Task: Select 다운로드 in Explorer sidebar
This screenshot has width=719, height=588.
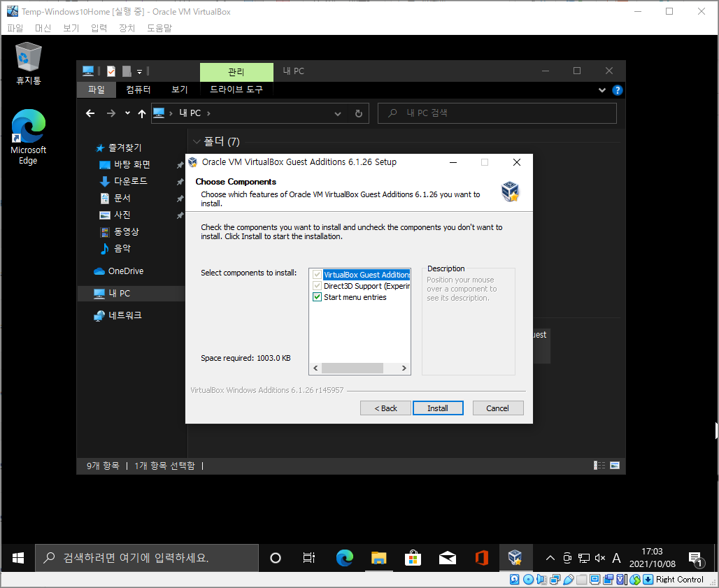Action: tap(131, 181)
